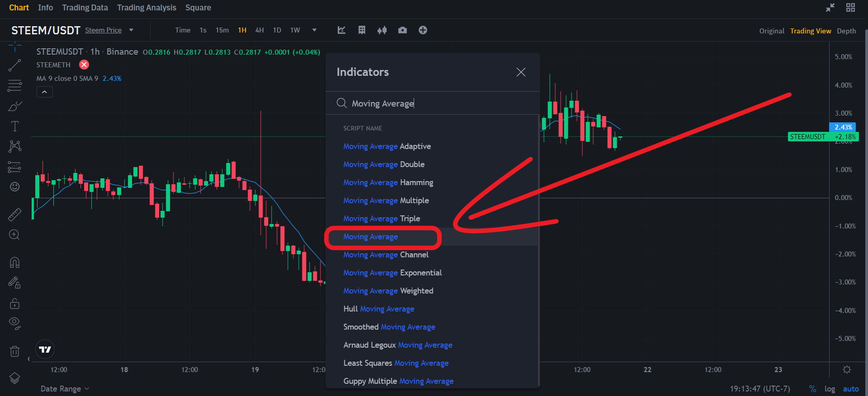Image resolution: width=868 pixels, height=396 pixels.
Task: Select the 1s interval
Action: click(x=203, y=30)
